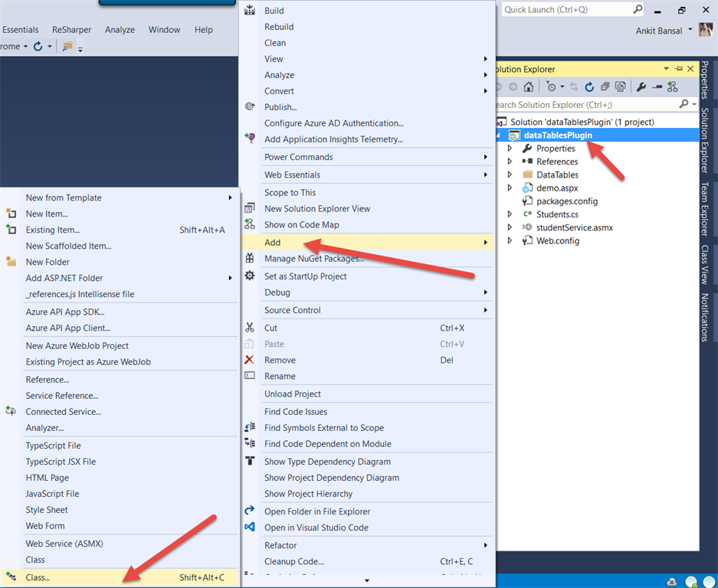
Task: Click the Pending Changes Filter clock icon
Action: coord(551,87)
